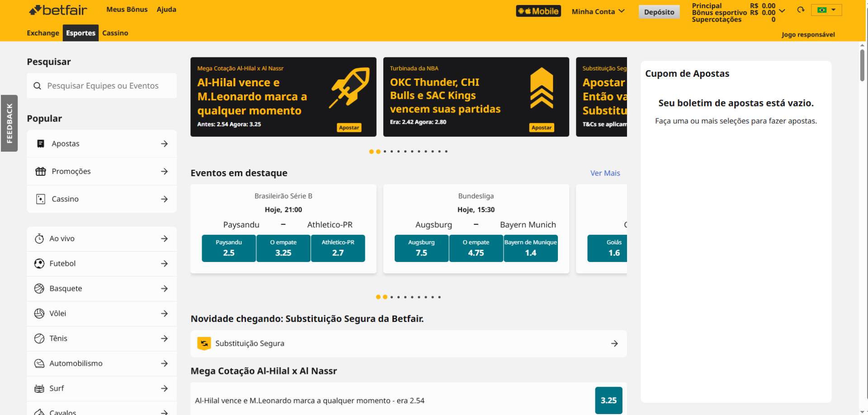Click the Ao vivo stopwatch icon
The image size is (868, 415).
click(39, 239)
